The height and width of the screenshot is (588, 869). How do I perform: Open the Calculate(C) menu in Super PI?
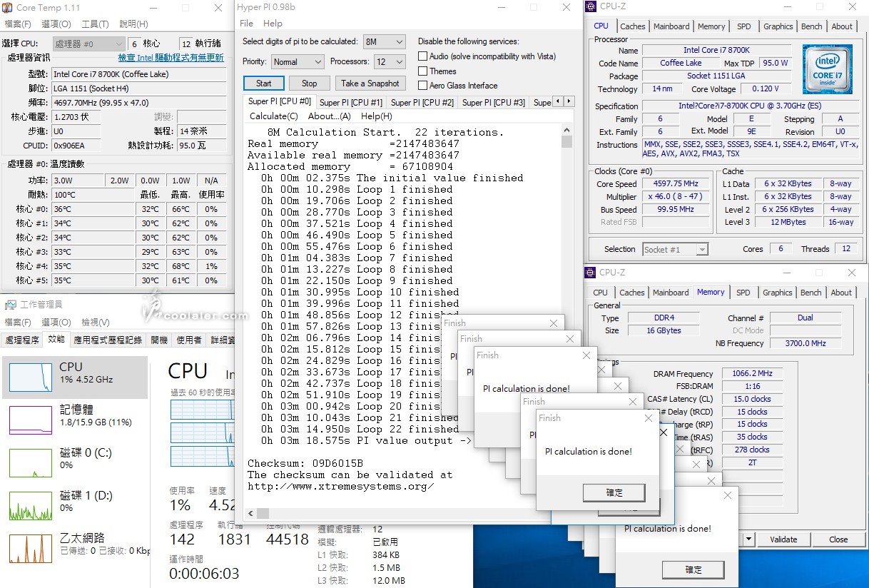coord(274,116)
